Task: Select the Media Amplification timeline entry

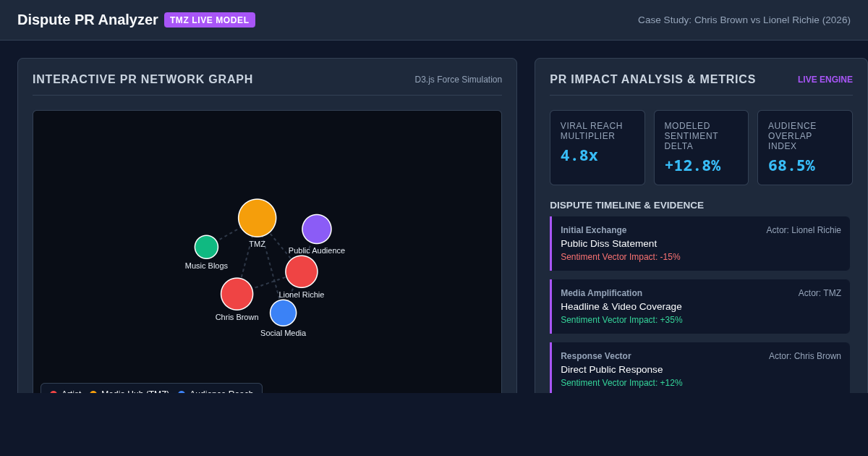Action: (700, 306)
